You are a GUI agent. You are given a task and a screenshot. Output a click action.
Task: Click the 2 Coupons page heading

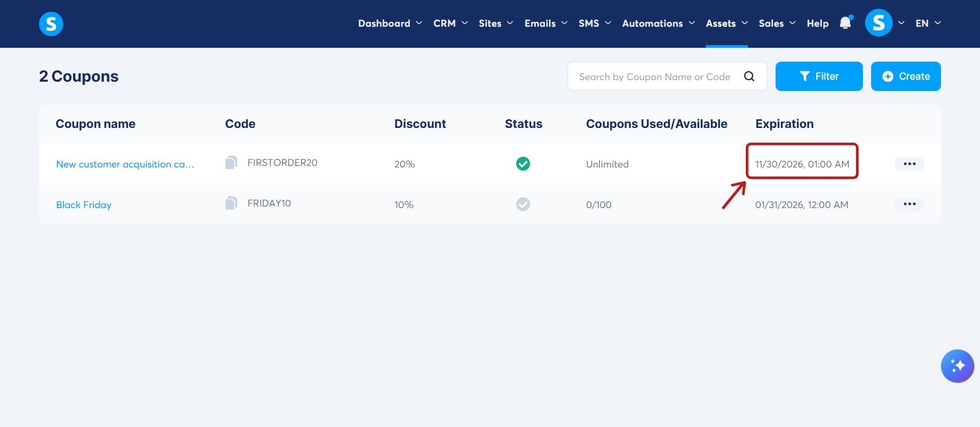tap(79, 76)
